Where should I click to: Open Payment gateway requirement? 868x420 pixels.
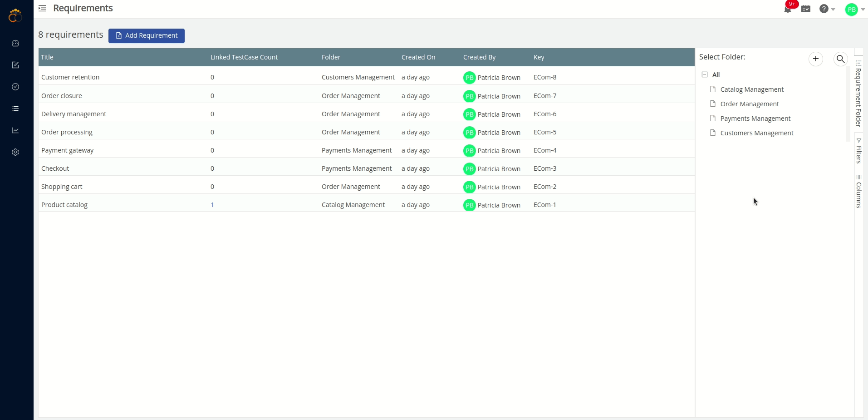67,150
